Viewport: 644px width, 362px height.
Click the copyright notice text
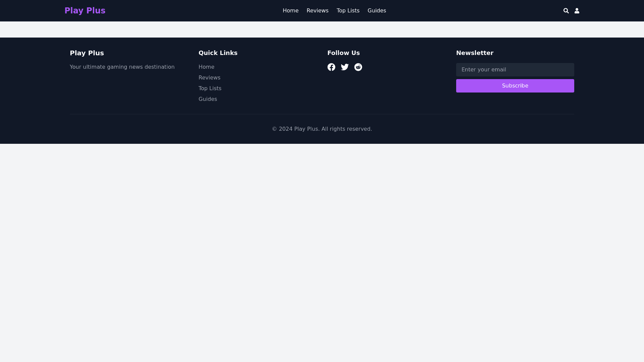tap(322, 129)
